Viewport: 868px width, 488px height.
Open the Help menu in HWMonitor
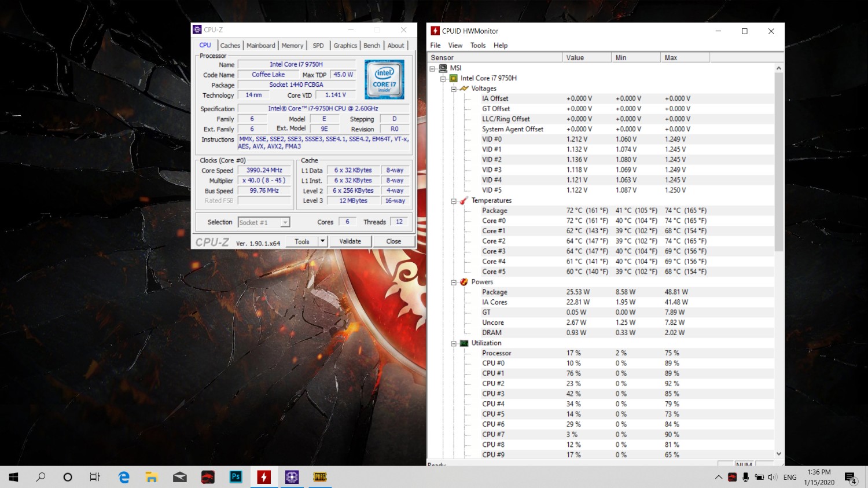coord(501,45)
